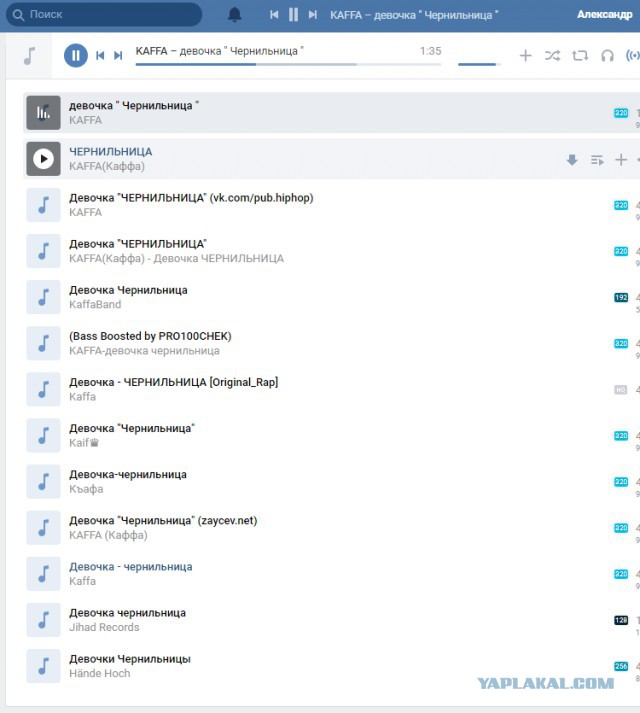The height and width of the screenshot is (713, 640).
Task: Click title девочка " Чернильница " in playing row
Action: click(134, 105)
